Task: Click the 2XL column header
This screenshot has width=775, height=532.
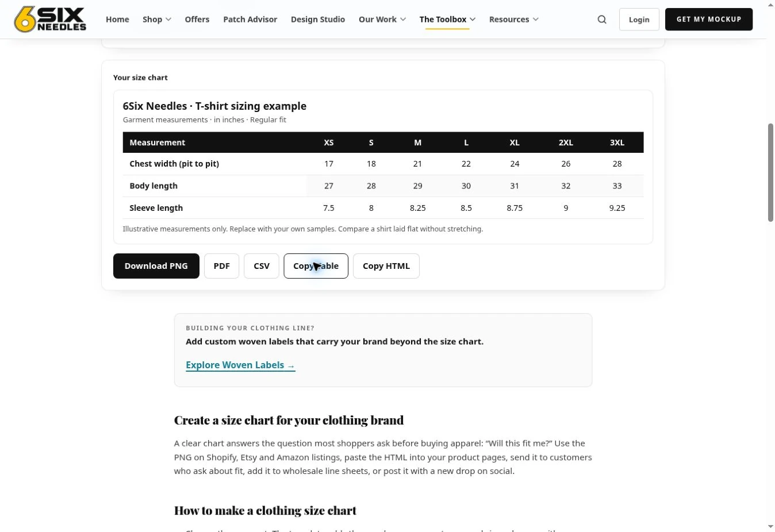Action: coord(566,142)
